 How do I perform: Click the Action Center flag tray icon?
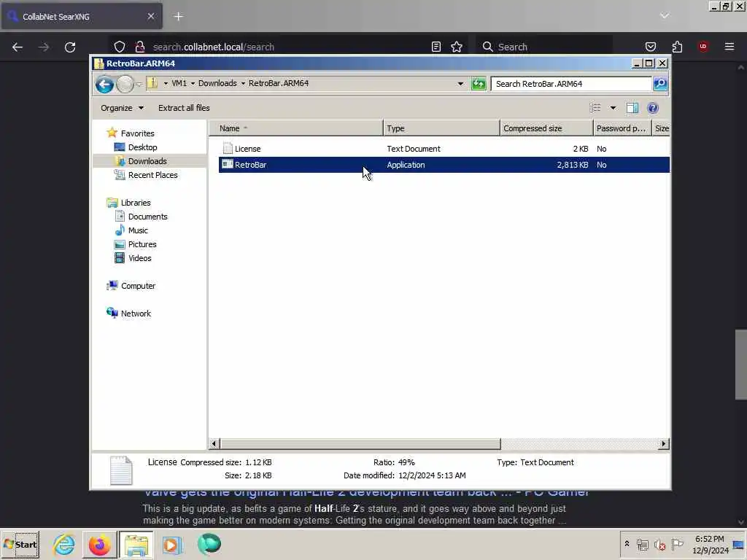tap(677, 544)
